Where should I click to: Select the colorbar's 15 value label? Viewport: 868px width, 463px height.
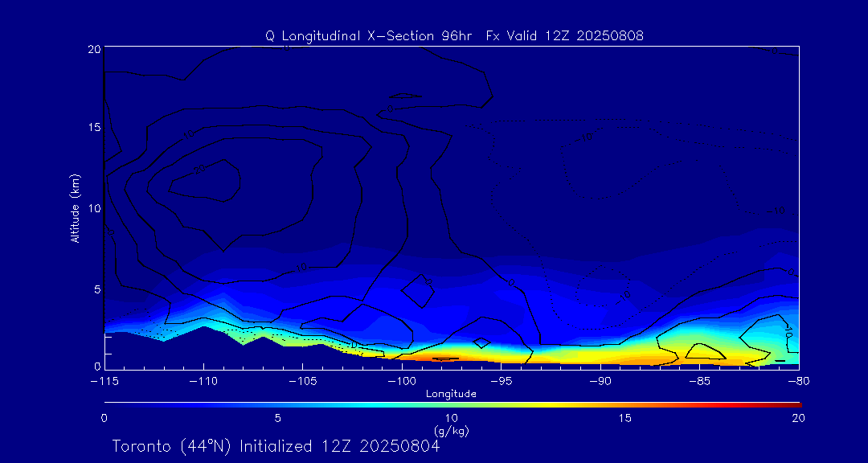(x=624, y=418)
